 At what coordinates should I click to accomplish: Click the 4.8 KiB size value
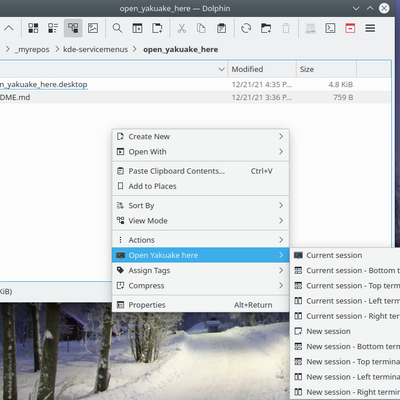[340, 84]
